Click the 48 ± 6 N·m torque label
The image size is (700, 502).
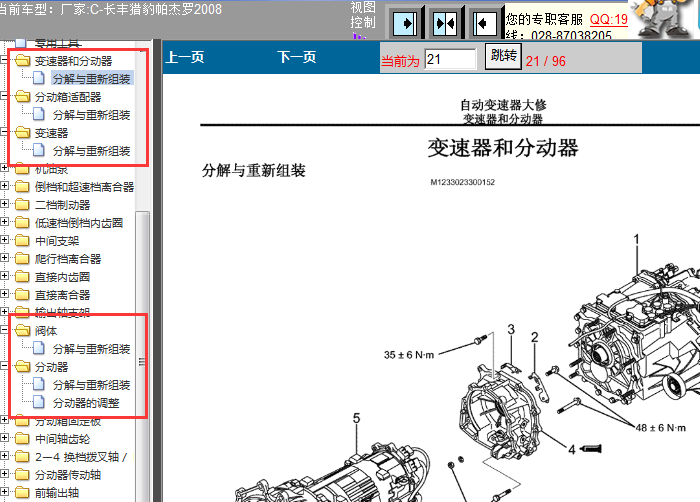pos(661,428)
